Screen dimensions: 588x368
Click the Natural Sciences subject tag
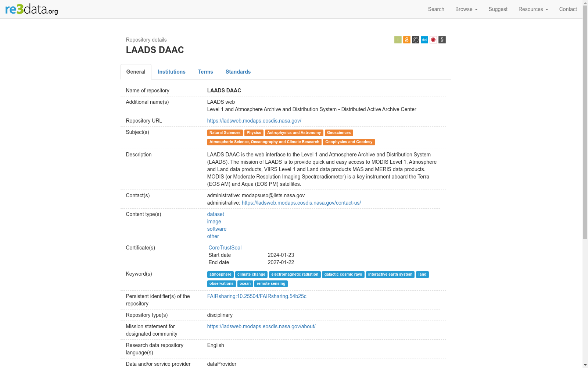pos(225,133)
